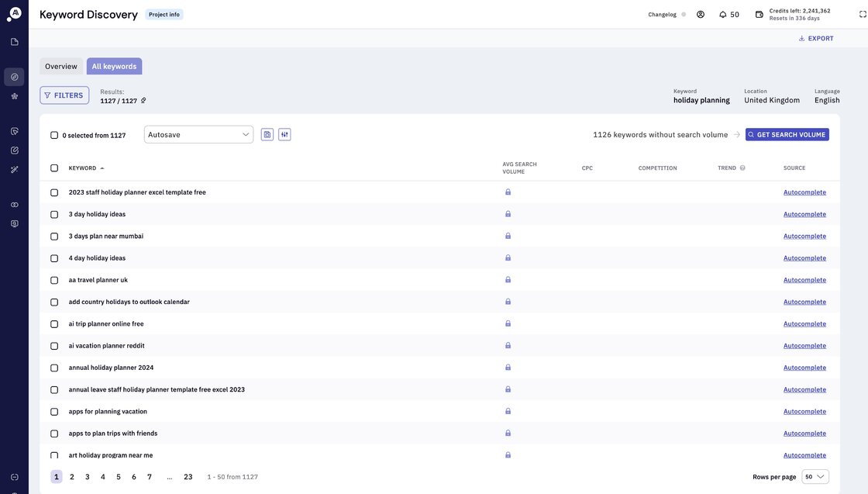
Task: Select the All keywords tab
Action: (114, 67)
